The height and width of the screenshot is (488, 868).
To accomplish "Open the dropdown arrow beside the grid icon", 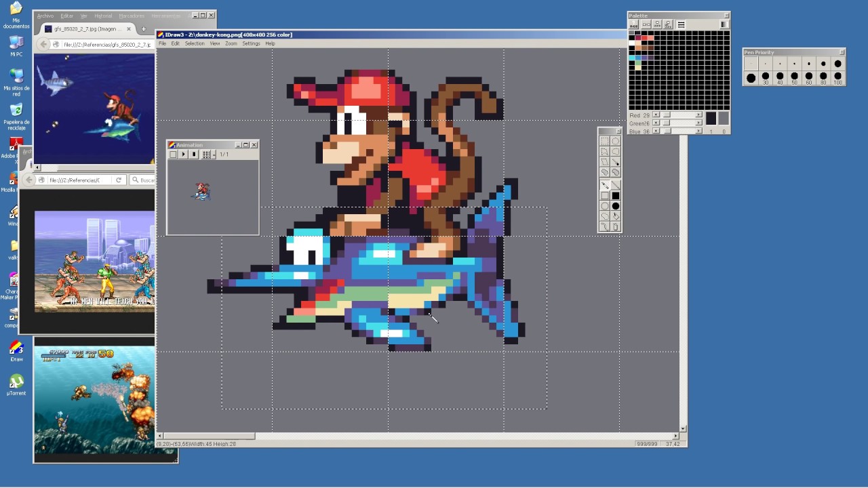I will (x=214, y=155).
